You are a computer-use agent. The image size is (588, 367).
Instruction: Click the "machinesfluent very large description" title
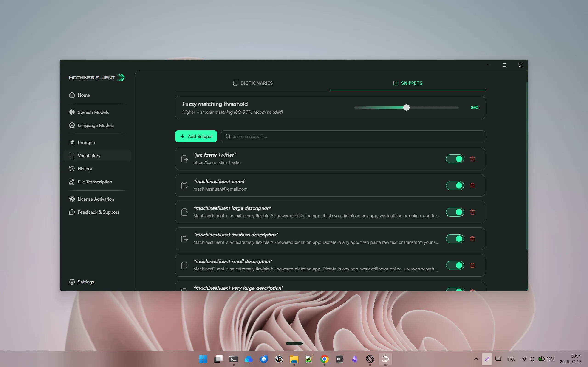click(238, 288)
